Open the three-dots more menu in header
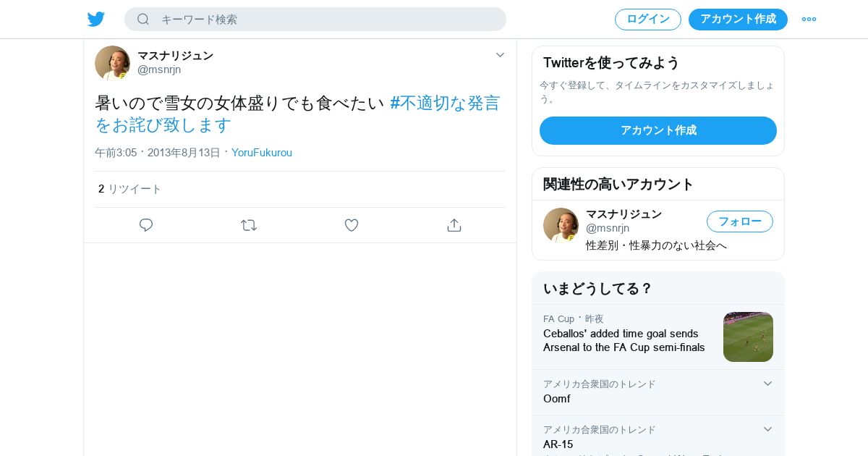Image resolution: width=868 pixels, height=456 pixels. (x=809, y=20)
